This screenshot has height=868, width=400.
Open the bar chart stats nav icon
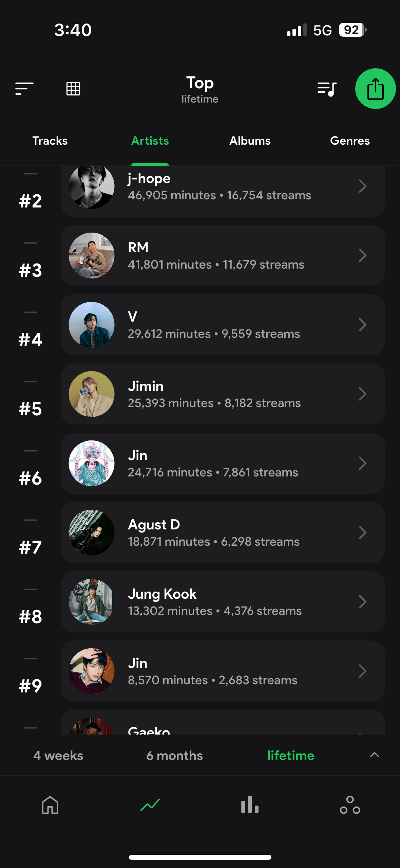tap(250, 804)
